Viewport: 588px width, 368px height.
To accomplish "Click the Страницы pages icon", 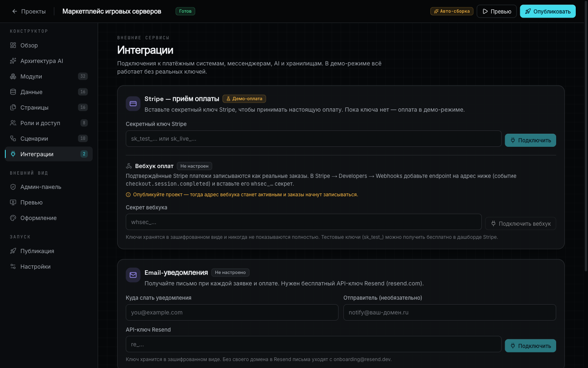I will click(13, 108).
